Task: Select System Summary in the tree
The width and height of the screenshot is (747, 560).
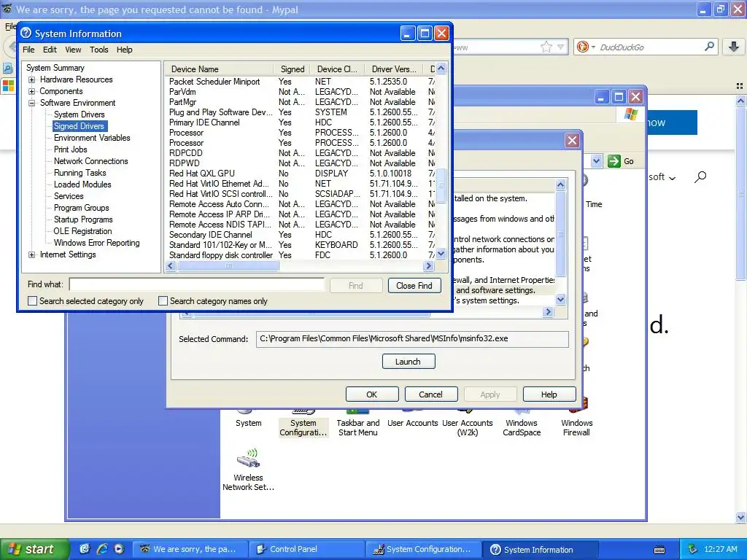Action: point(55,68)
